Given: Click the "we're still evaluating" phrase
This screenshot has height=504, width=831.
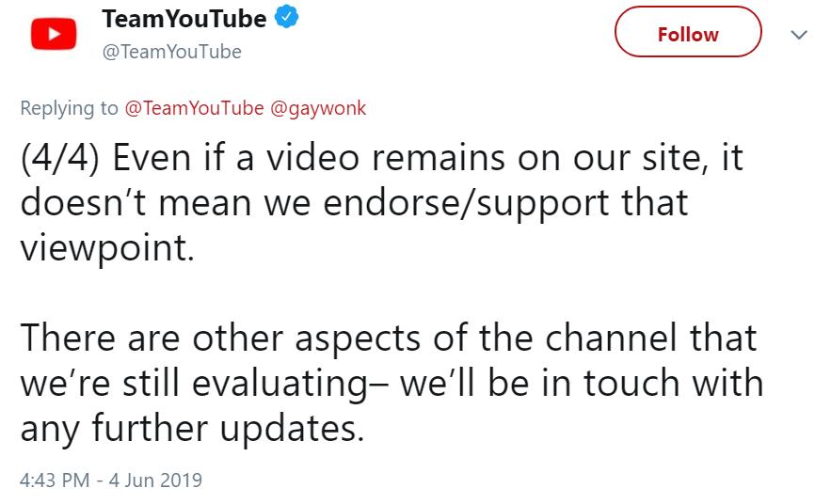Looking at the screenshot, I should coord(194,384).
